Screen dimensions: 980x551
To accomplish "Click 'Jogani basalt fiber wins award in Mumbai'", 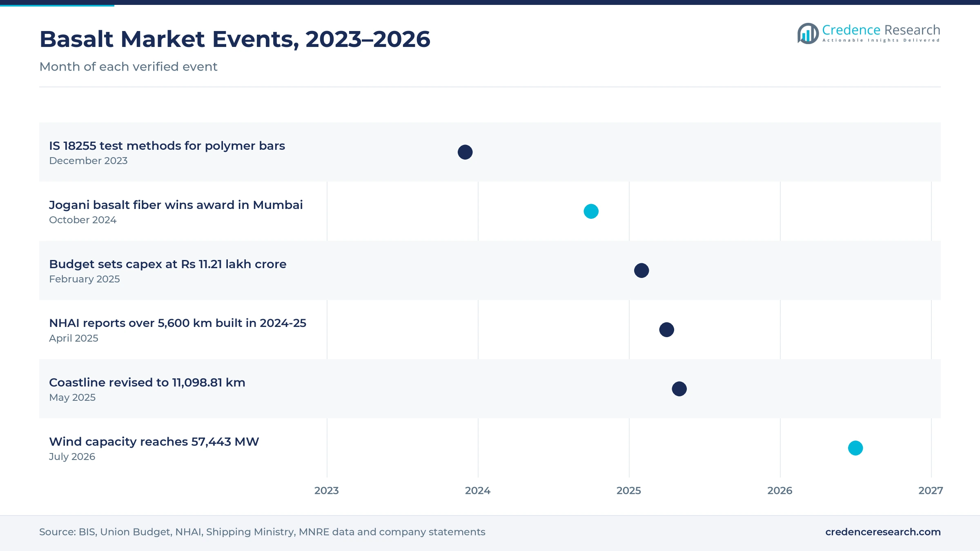I will (176, 205).
